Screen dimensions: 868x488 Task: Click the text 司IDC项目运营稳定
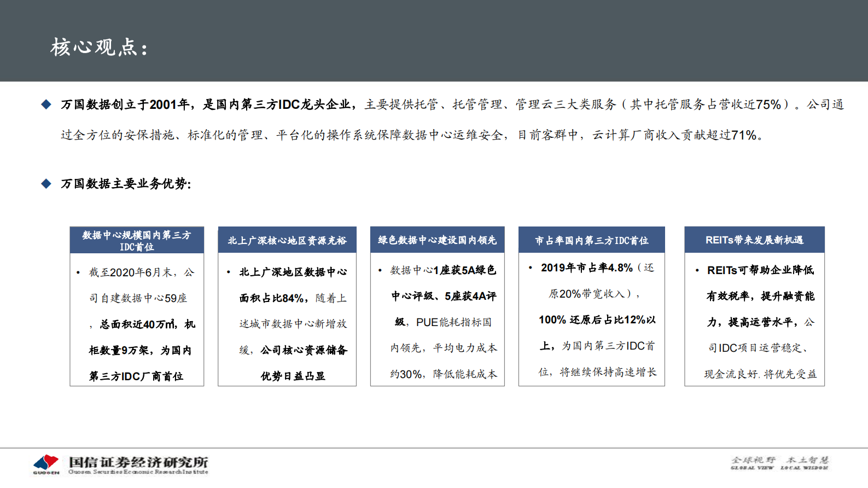click(755, 348)
